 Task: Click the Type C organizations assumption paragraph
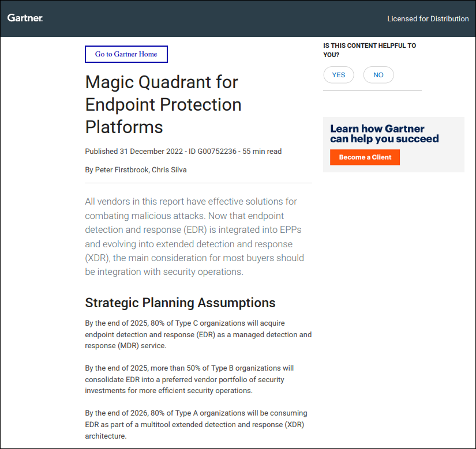pos(198,334)
